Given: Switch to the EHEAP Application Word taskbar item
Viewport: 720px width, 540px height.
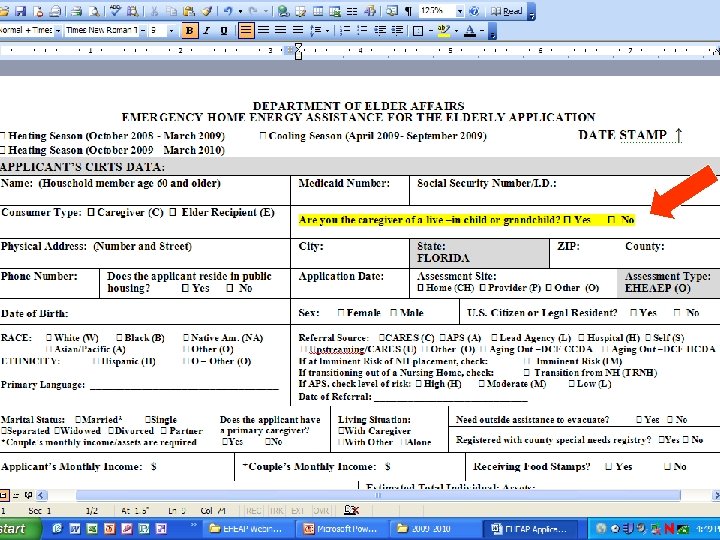Looking at the screenshot, I should pyautogui.click(x=529, y=529).
